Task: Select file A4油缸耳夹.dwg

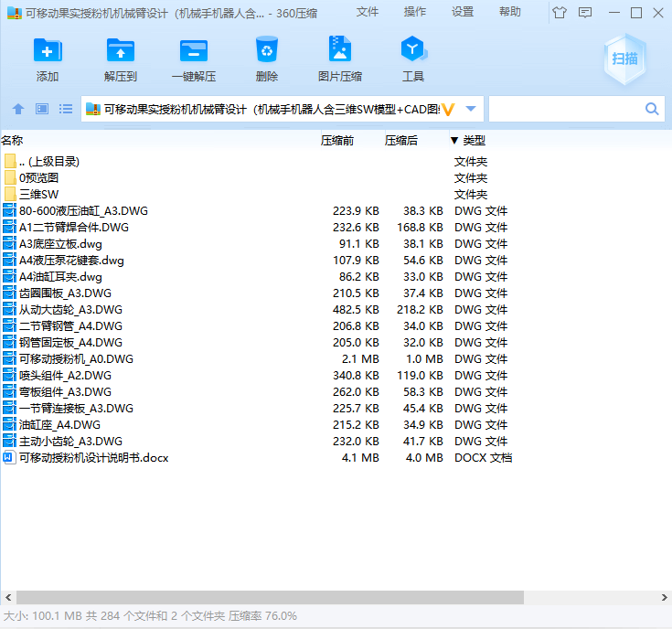Action: pyautogui.click(x=60, y=276)
